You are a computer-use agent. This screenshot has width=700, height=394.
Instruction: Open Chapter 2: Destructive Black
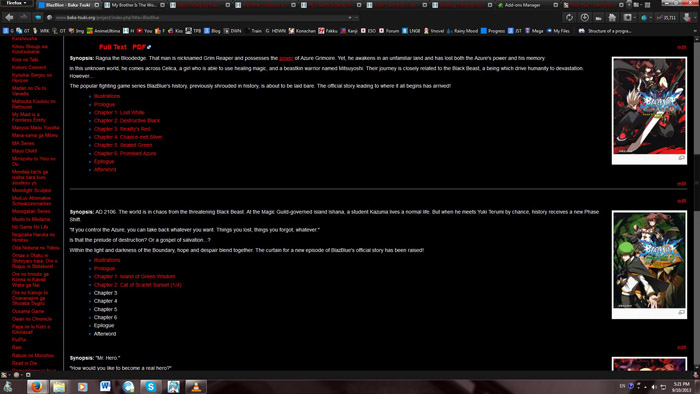(127, 120)
